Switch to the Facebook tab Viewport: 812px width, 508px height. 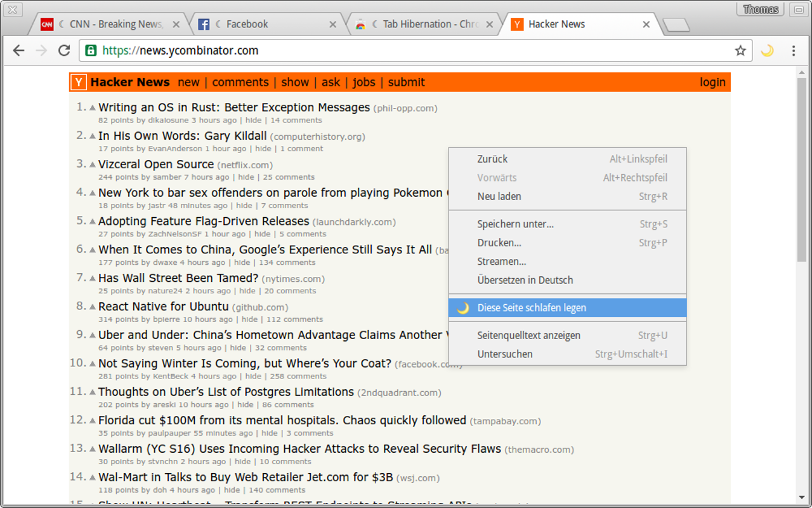coord(266,24)
